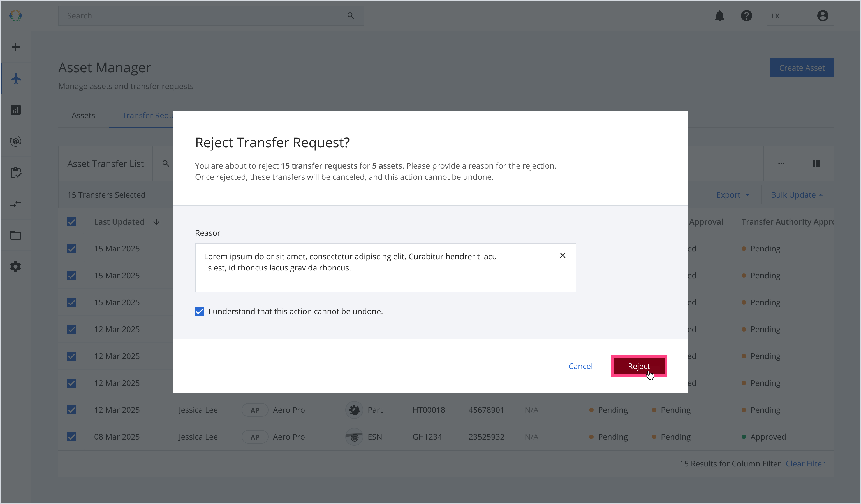Switch to the Assets tab

pos(83,115)
